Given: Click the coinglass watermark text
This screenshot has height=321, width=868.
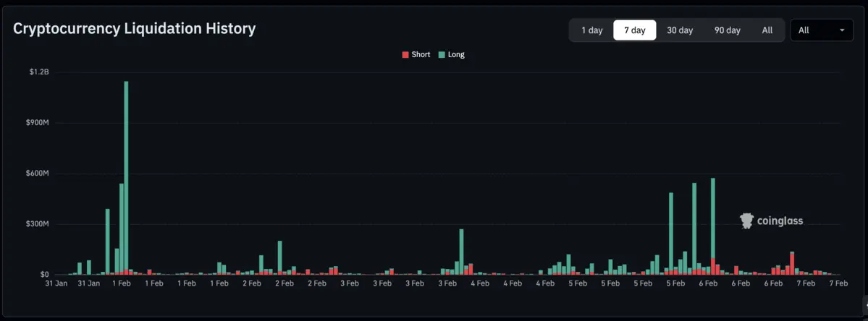Looking at the screenshot, I should 780,221.
